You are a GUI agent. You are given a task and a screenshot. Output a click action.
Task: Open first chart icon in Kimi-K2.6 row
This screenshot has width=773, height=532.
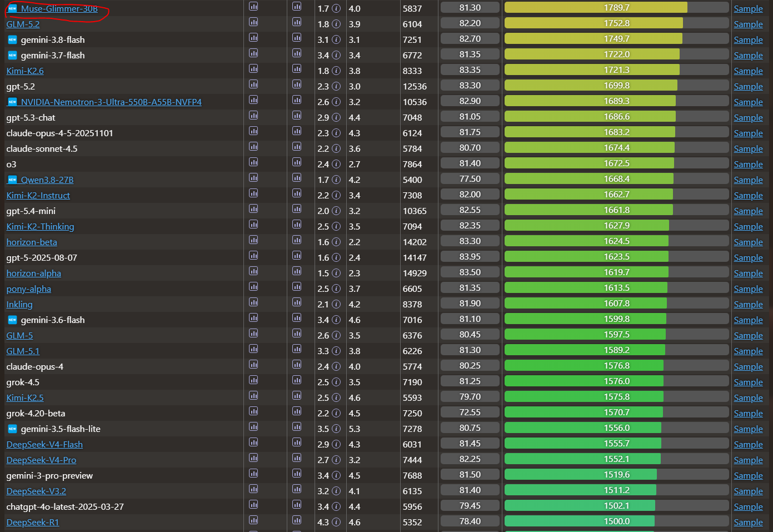(253, 69)
